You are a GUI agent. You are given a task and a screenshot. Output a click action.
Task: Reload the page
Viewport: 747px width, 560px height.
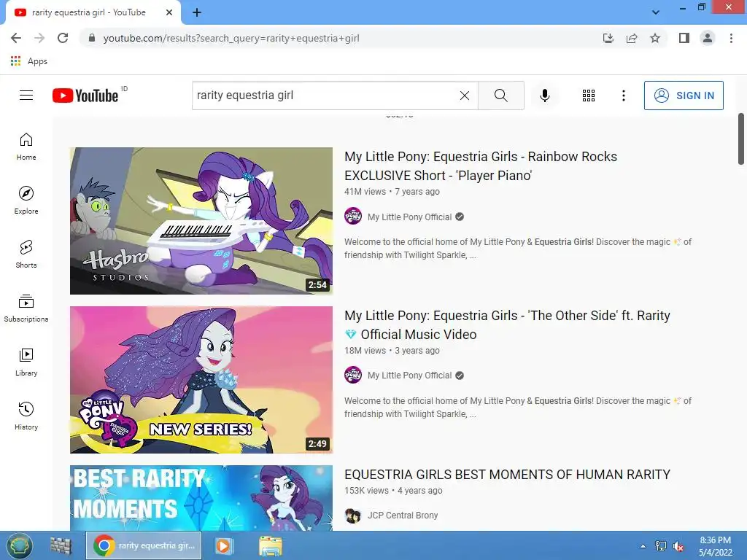(x=63, y=38)
